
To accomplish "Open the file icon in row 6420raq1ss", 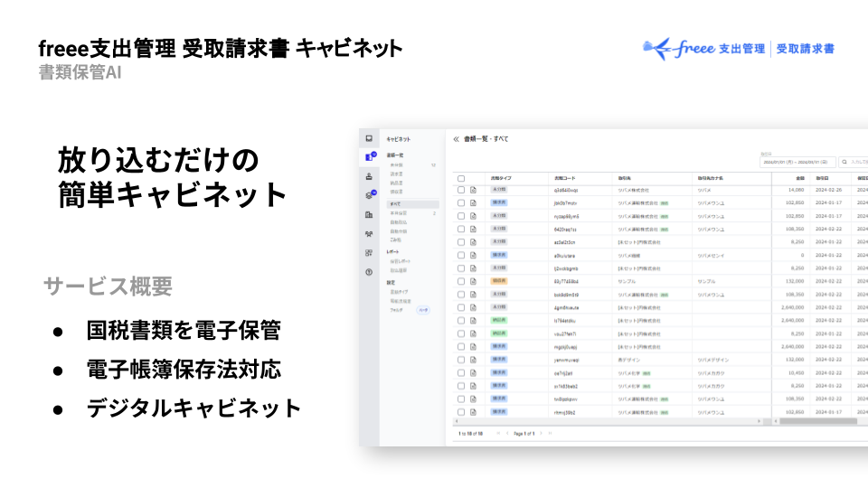I will point(473,229).
